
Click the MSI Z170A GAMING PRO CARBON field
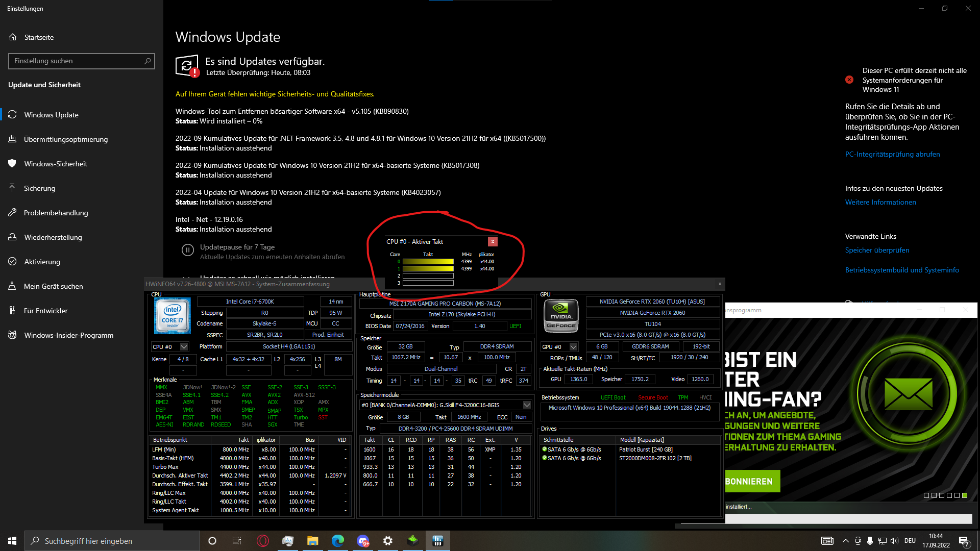(445, 304)
